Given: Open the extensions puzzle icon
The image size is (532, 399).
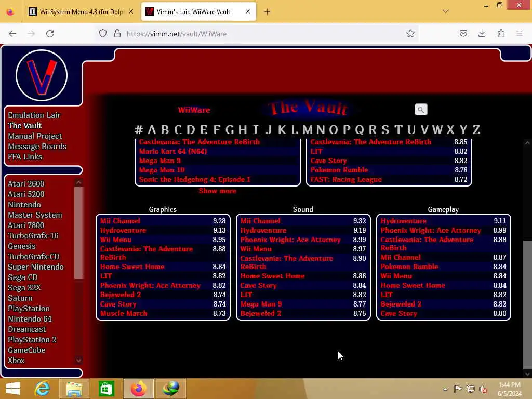Looking at the screenshot, I should (x=501, y=33).
